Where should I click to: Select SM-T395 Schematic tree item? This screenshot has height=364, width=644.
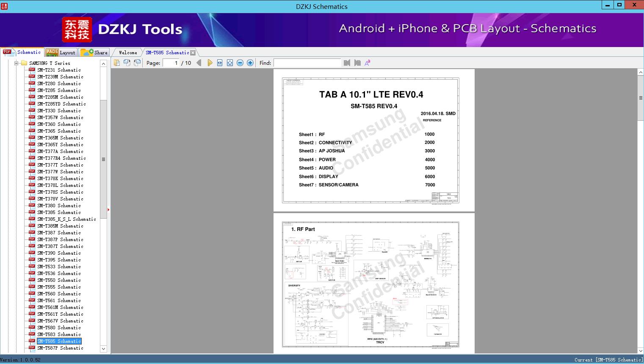pyautogui.click(x=59, y=260)
